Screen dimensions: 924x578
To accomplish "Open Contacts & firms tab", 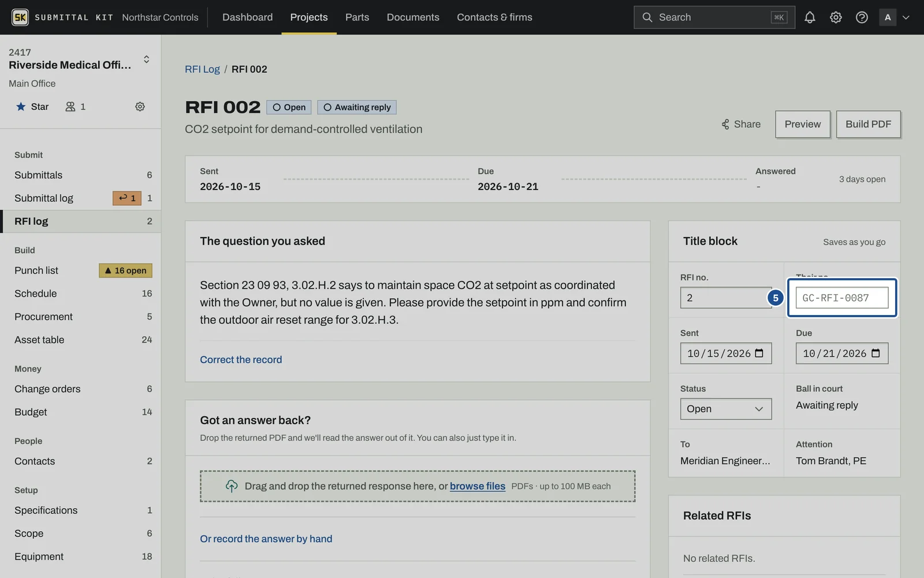I will [x=494, y=17].
